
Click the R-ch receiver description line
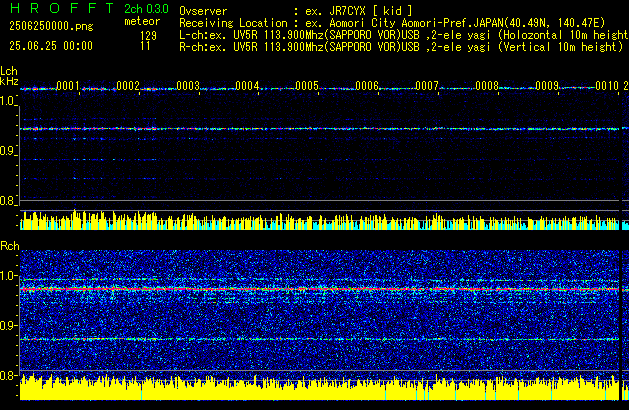[x=401, y=47]
